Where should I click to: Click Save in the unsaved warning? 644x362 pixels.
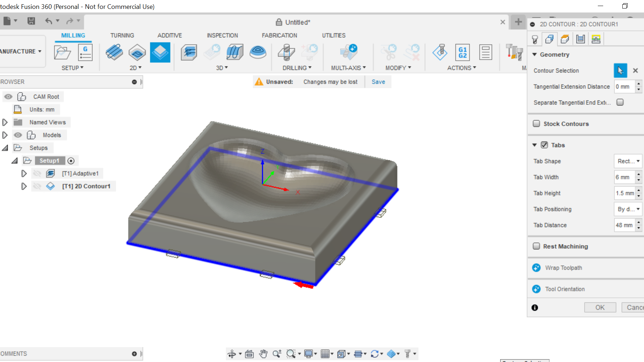(378, 82)
